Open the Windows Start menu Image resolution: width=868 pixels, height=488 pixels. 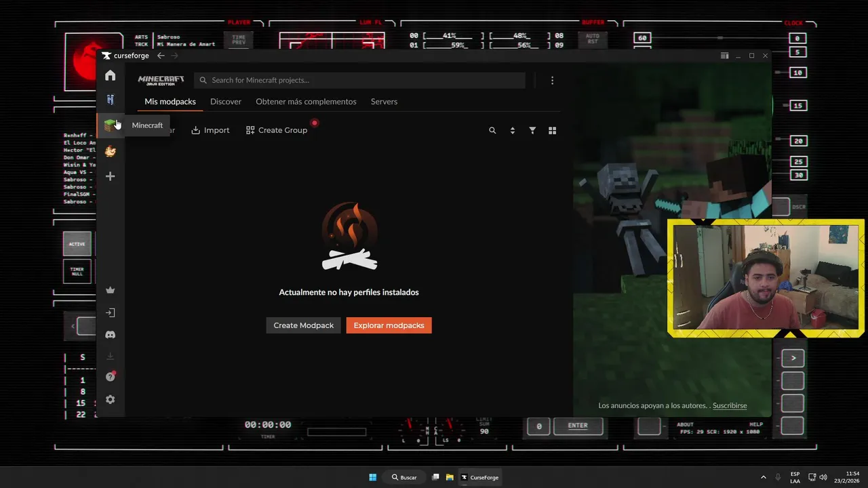(x=372, y=477)
